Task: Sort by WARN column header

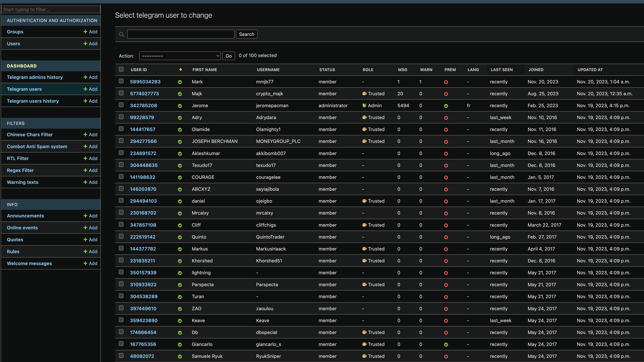Action: click(x=426, y=70)
